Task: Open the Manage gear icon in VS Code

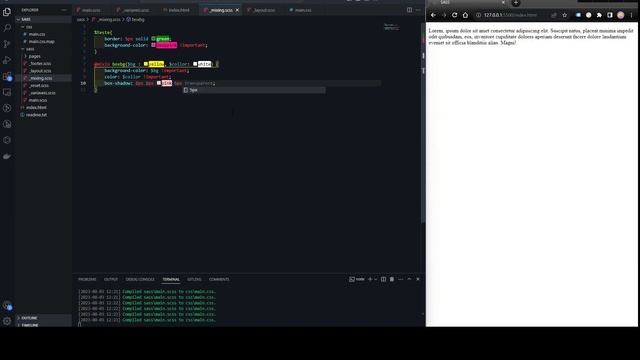Action: pos(7,321)
